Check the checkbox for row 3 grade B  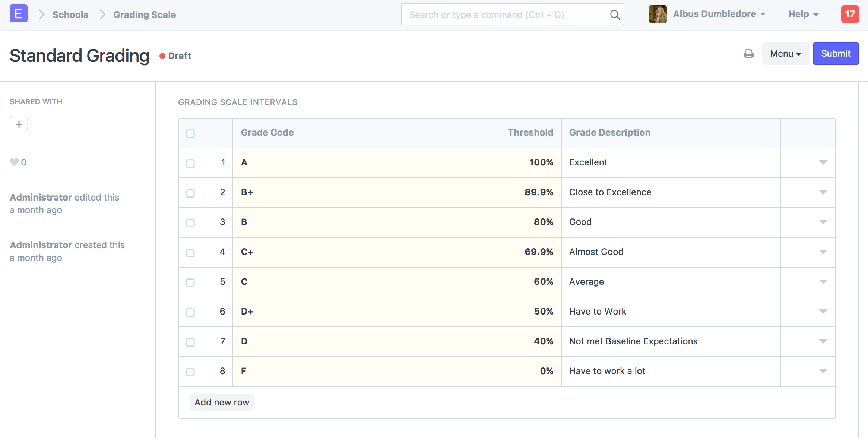click(x=190, y=223)
